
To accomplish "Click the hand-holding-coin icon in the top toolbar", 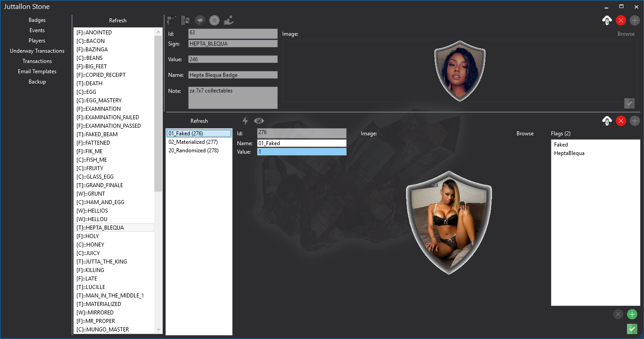I will 229,20.
